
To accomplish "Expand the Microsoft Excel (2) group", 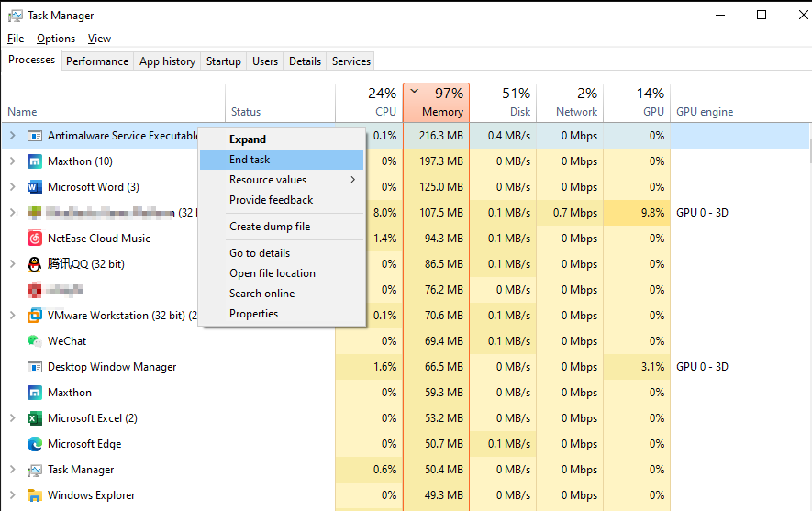I will pyautogui.click(x=13, y=418).
